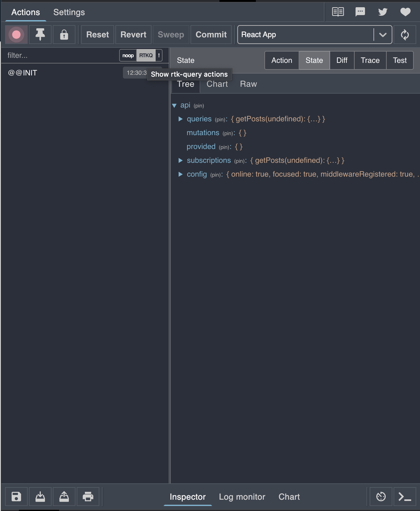Expand the subscriptions node

pos(180,160)
